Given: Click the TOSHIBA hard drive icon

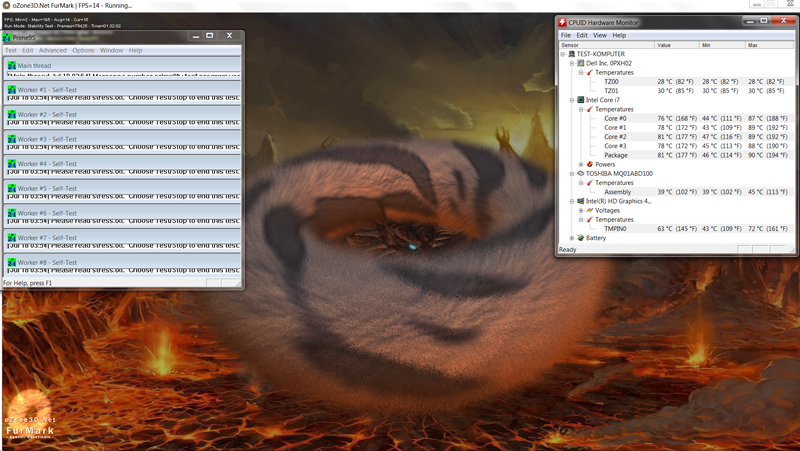Looking at the screenshot, I should point(581,173).
